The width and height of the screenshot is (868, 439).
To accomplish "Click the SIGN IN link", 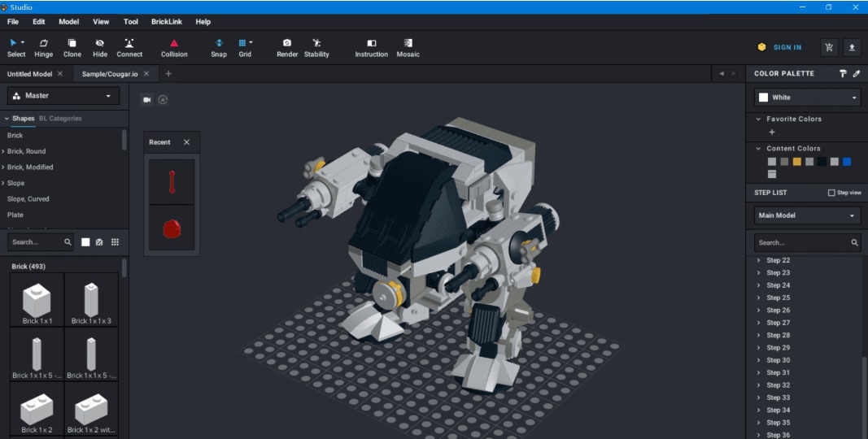I will 787,47.
